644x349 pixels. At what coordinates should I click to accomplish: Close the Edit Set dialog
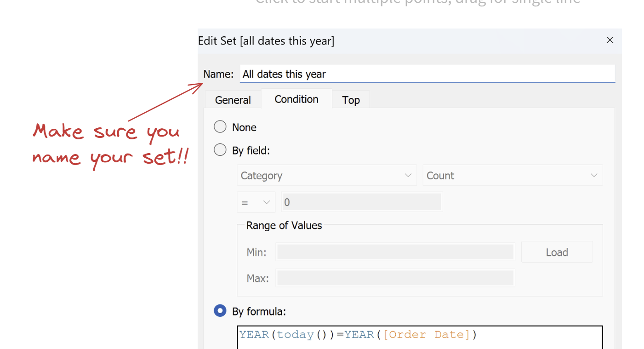tap(610, 40)
